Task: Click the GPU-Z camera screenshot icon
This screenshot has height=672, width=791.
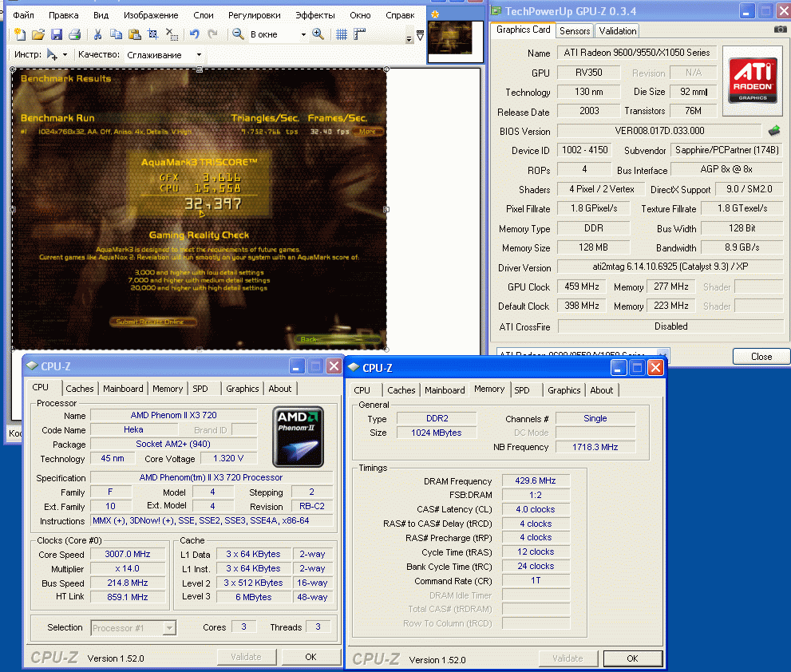Action: [x=780, y=30]
